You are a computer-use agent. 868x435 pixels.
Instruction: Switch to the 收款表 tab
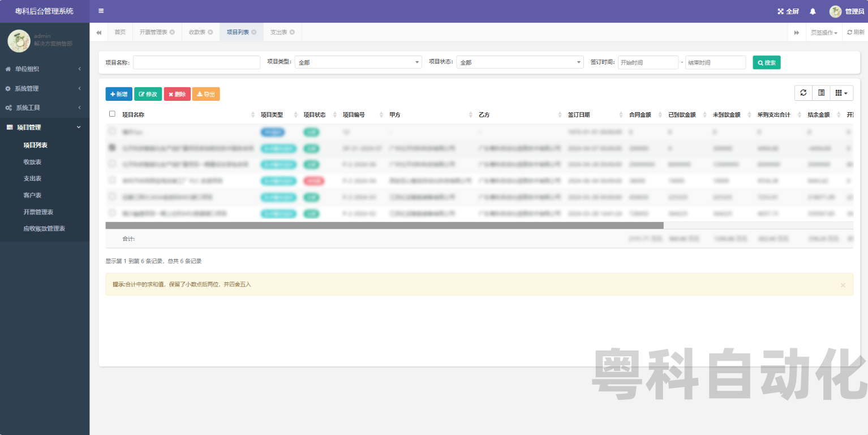pyautogui.click(x=197, y=32)
